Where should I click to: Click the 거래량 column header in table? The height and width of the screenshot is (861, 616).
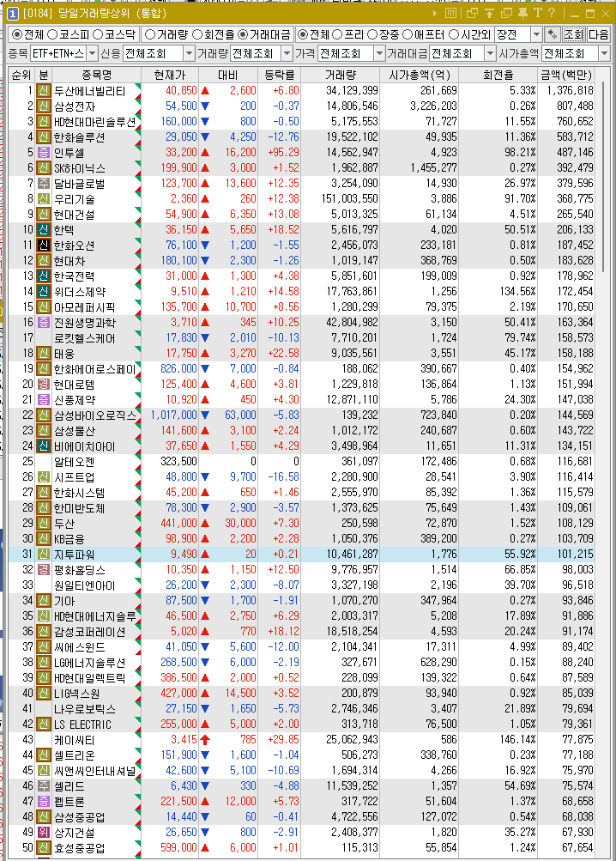(x=341, y=75)
